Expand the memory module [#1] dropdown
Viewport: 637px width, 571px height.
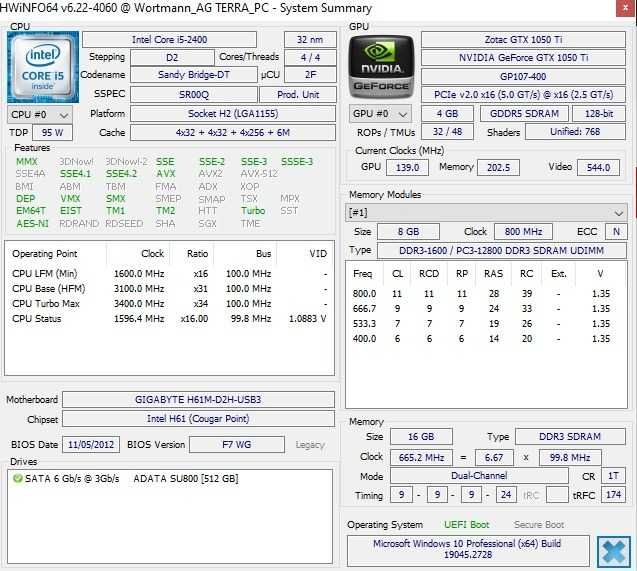(x=486, y=212)
